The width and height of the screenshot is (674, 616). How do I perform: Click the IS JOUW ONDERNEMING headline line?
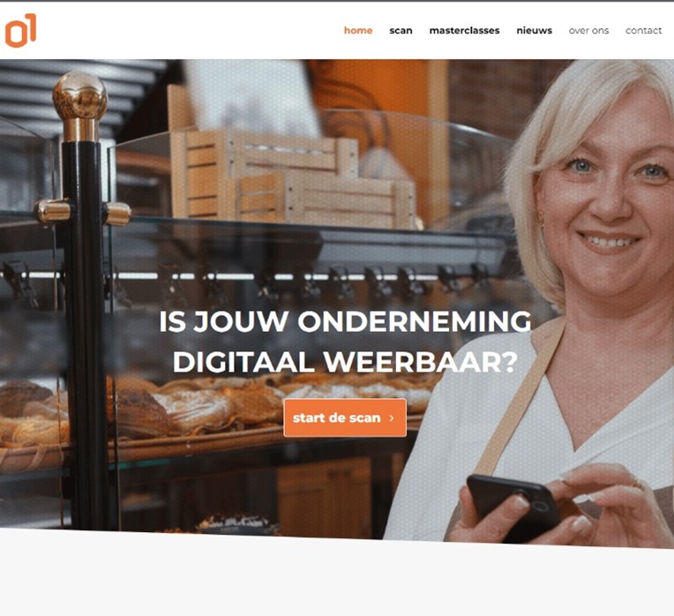point(345,321)
